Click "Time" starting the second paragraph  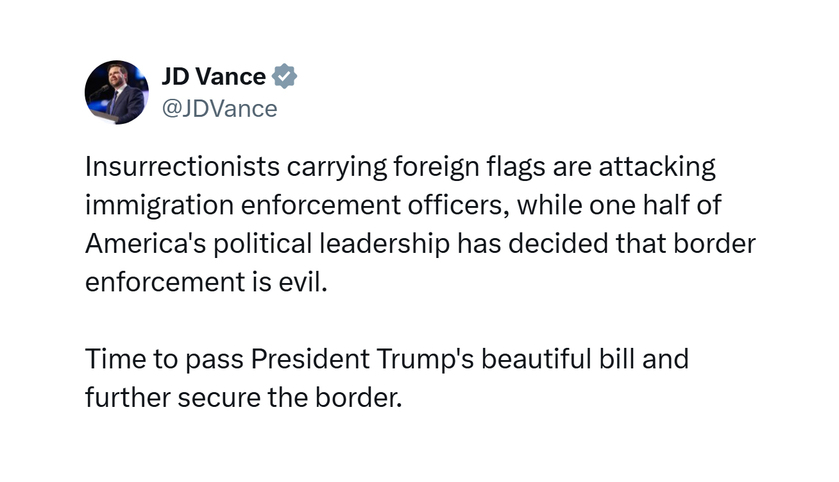tap(115, 358)
